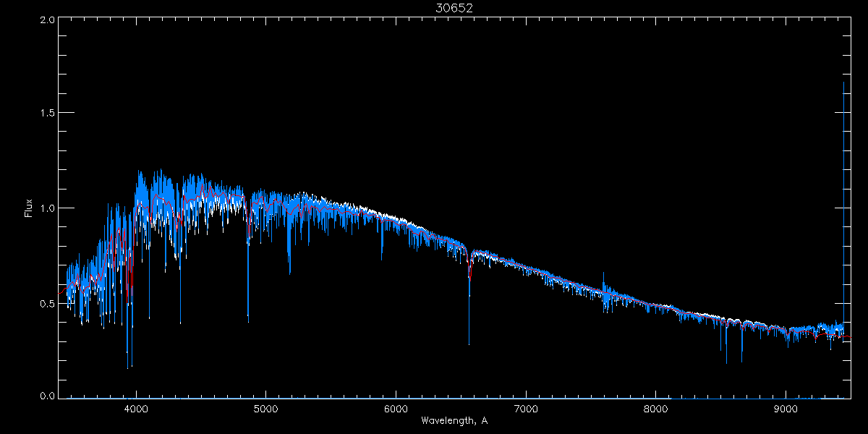Click the deepest absorption dip just below 4000

pos(128,366)
